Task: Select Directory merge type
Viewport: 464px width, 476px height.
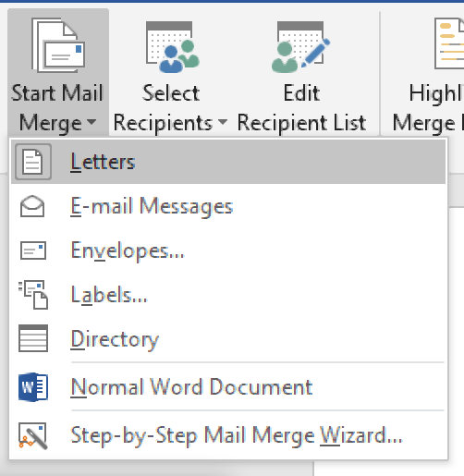Action: (228, 339)
